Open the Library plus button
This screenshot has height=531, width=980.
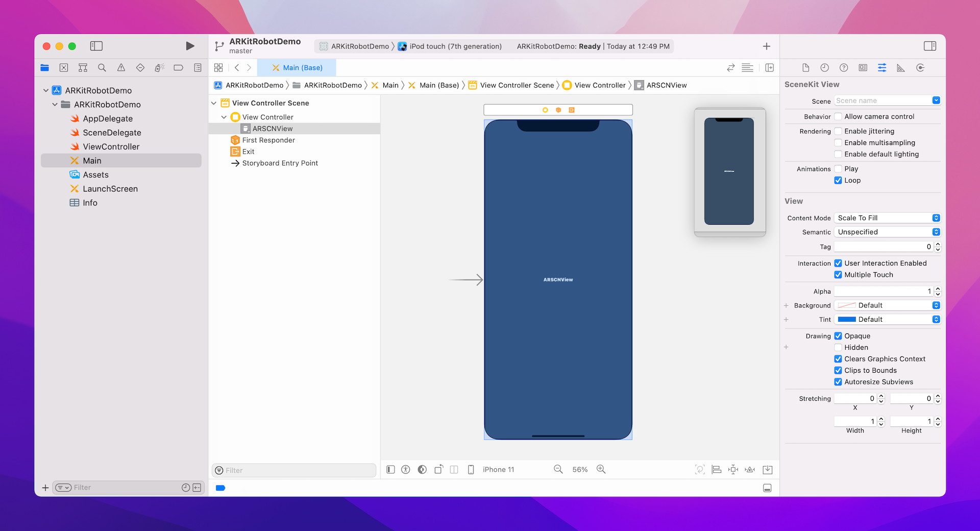tap(766, 46)
